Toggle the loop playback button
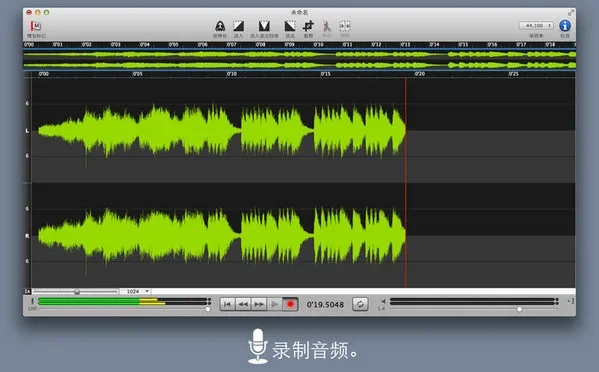599x372 pixels. pos(360,304)
